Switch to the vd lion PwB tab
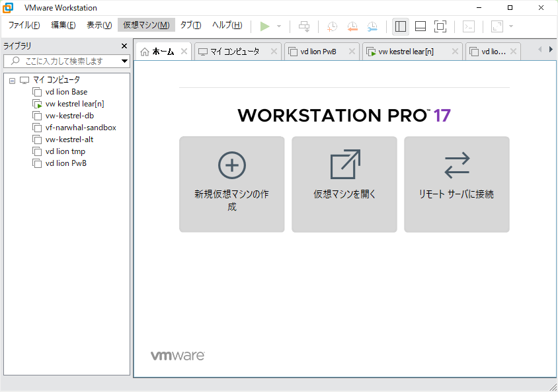 click(318, 52)
